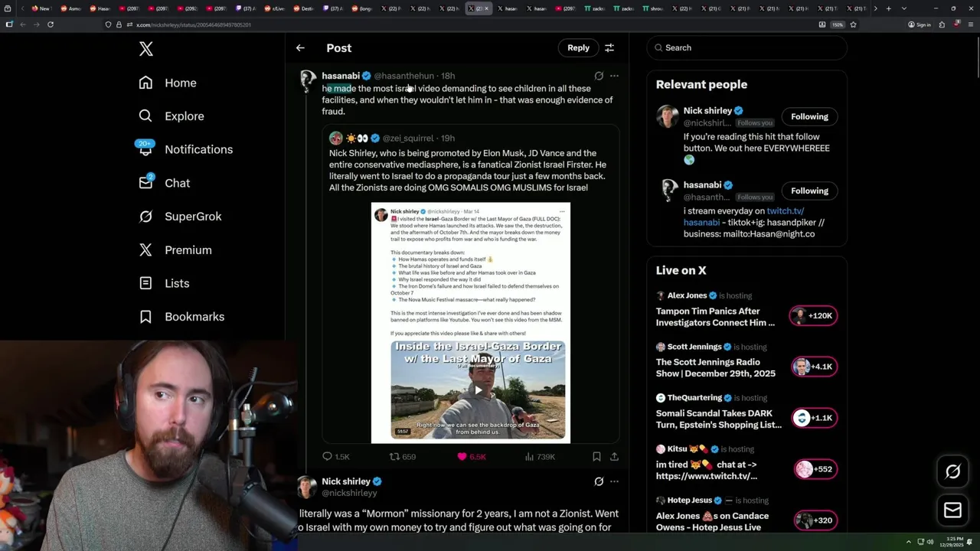The image size is (980, 551).
Task: Reload the page in browser toolbar
Action: [51, 24]
